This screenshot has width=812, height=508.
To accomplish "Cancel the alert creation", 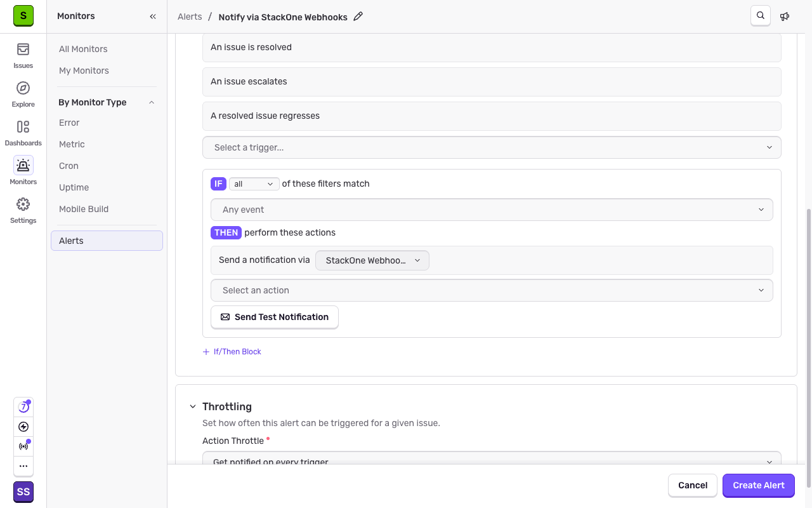I will pos(693,485).
